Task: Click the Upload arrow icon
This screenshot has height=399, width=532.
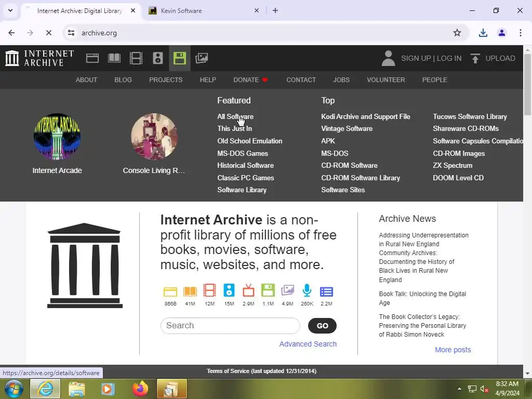Action: click(475, 58)
